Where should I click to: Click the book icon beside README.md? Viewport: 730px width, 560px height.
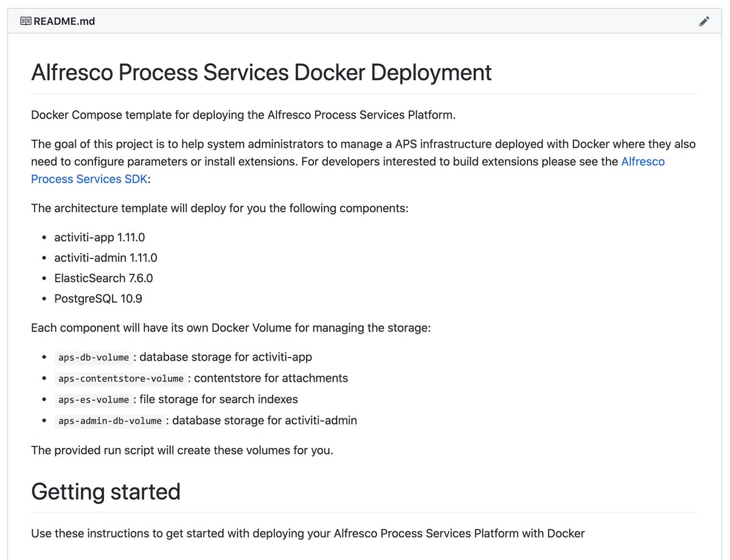coord(25,21)
